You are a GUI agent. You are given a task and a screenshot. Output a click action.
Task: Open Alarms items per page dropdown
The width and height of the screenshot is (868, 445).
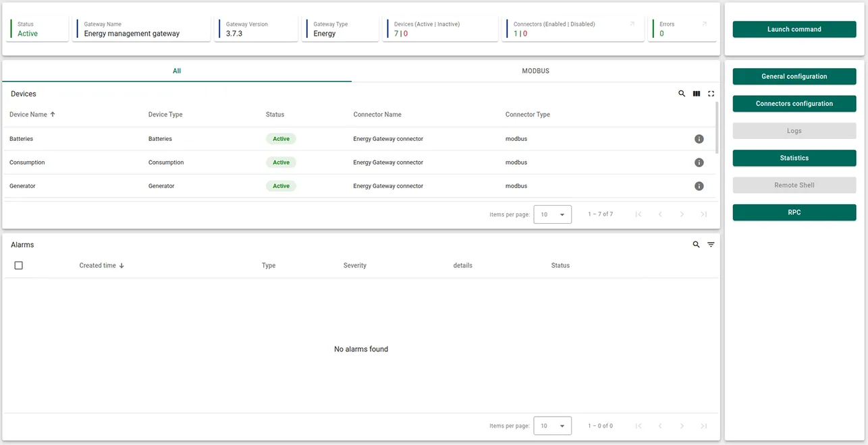pyautogui.click(x=552, y=426)
